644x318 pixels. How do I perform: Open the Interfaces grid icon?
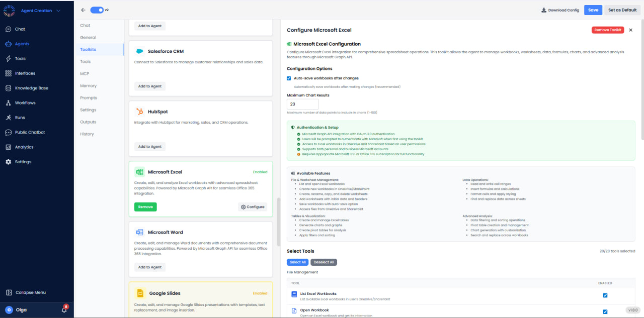[9, 73]
